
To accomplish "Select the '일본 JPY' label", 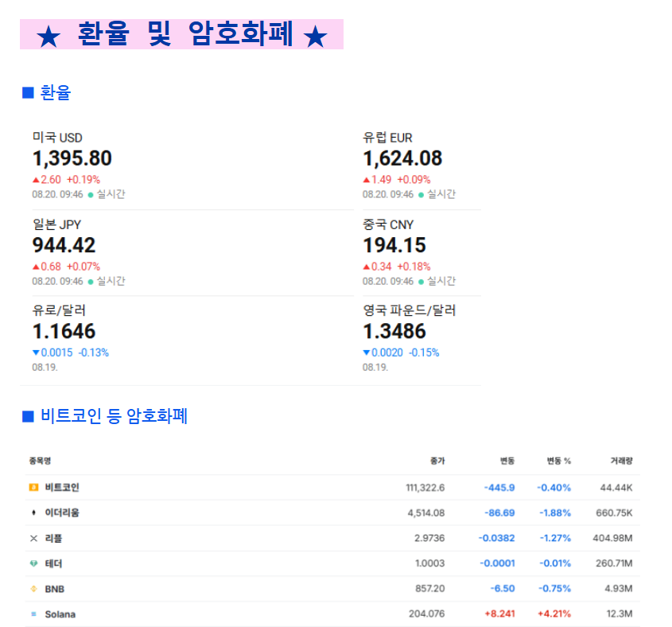I will pyautogui.click(x=56, y=224).
